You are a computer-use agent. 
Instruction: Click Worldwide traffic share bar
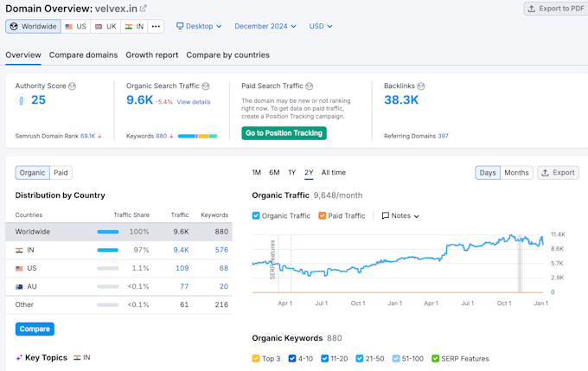(x=108, y=232)
